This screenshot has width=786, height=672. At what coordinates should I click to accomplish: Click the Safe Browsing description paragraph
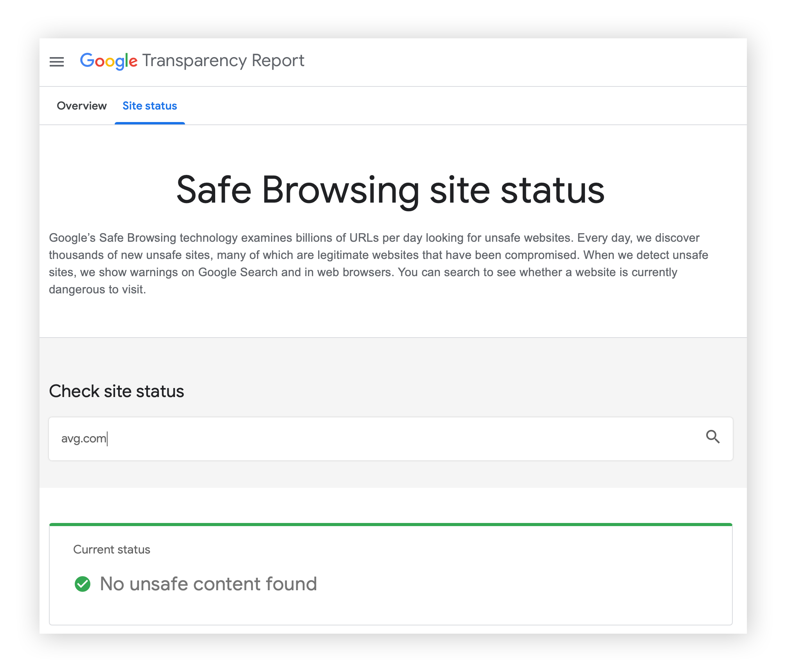click(x=379, y=264)
